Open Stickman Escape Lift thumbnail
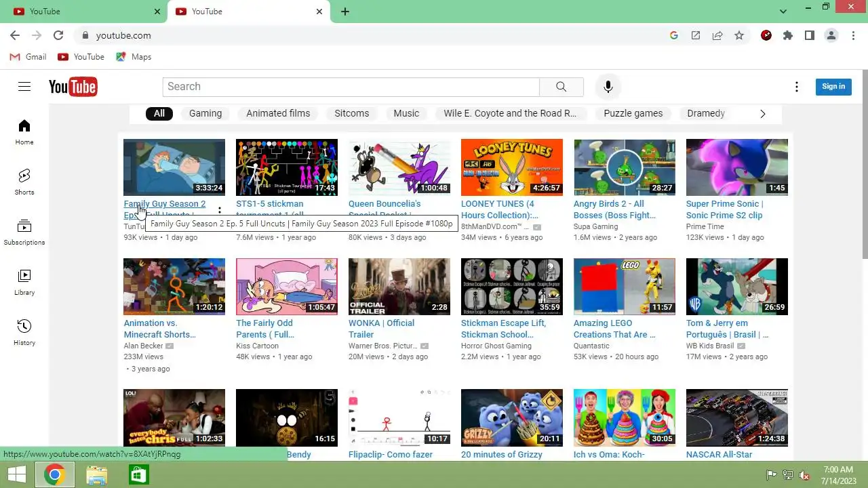This screenshot has height=488, width=868. point(512,287)
